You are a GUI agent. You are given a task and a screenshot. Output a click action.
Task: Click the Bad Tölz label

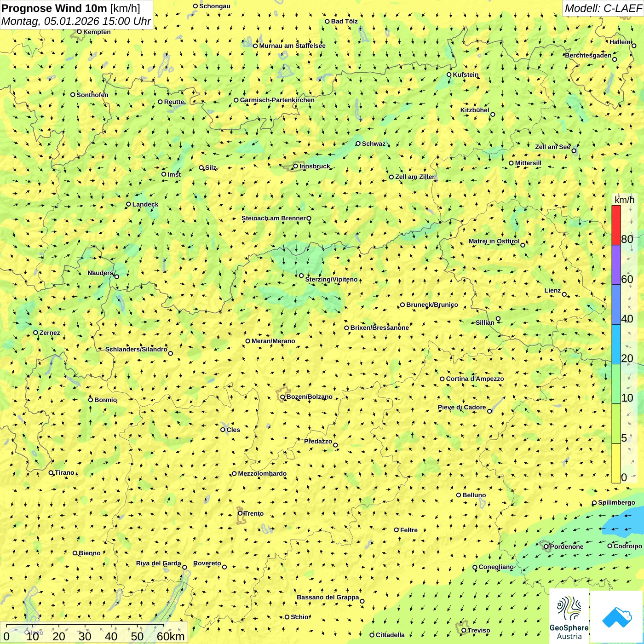pos(344,21)
